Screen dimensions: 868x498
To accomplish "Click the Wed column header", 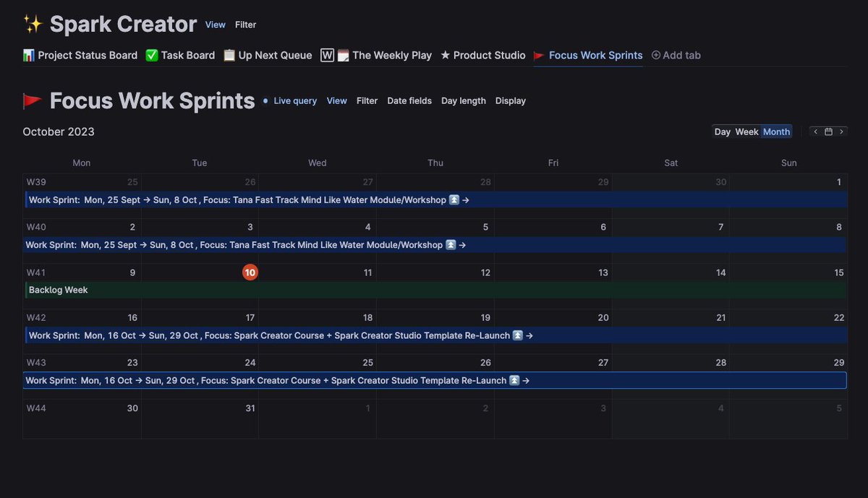I will (x=318, y=163).
